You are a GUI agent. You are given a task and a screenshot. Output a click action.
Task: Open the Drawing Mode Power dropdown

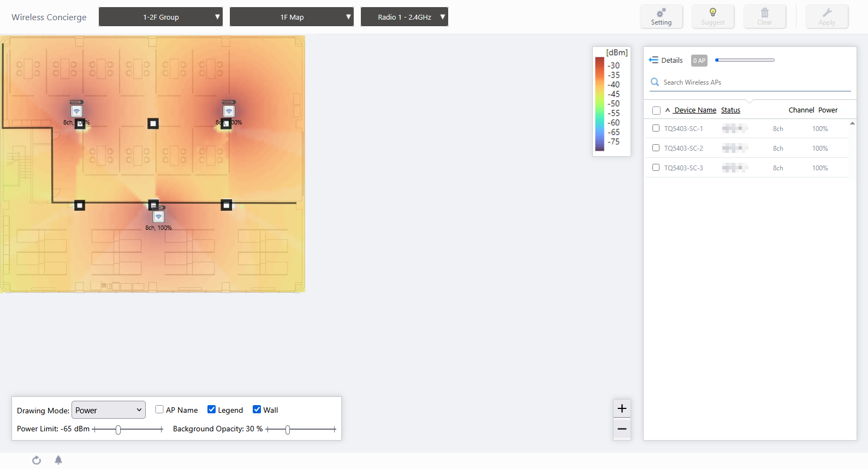coord(109,410)
